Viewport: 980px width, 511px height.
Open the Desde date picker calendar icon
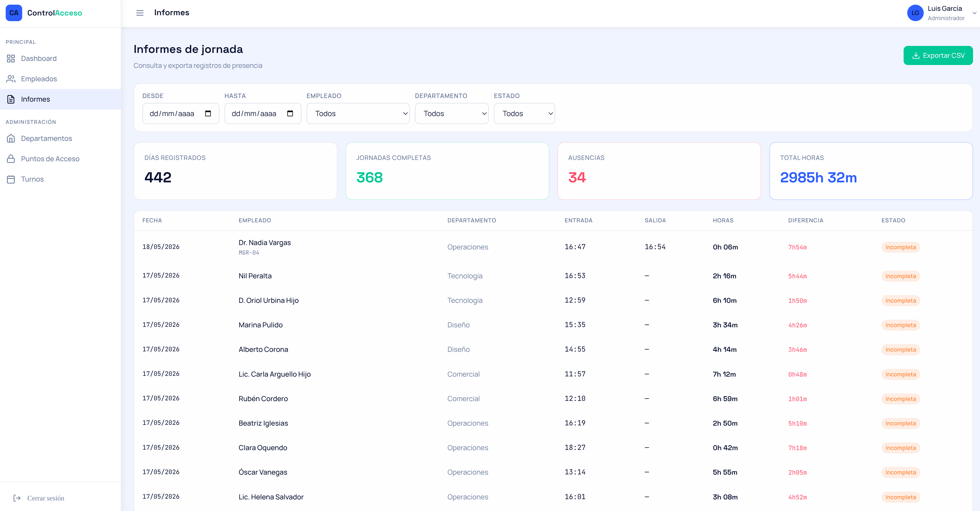pyautogui.click(x=208, y=113)
